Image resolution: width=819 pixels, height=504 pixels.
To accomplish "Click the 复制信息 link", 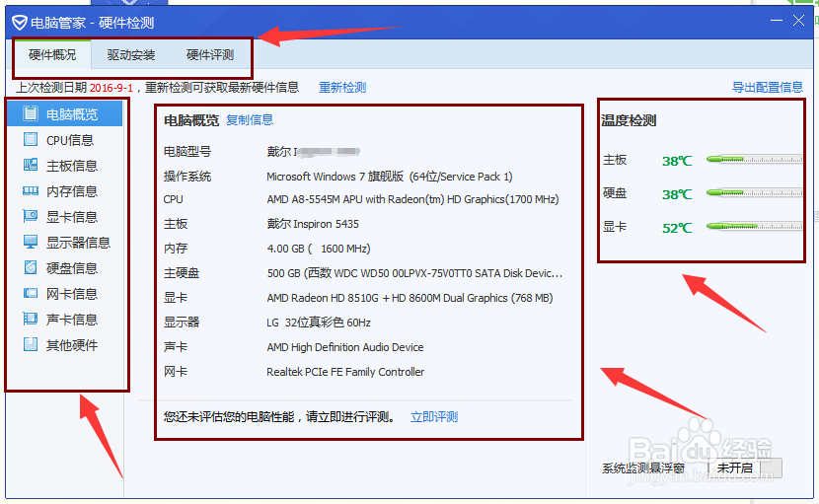I will click(x=250, y=120).
